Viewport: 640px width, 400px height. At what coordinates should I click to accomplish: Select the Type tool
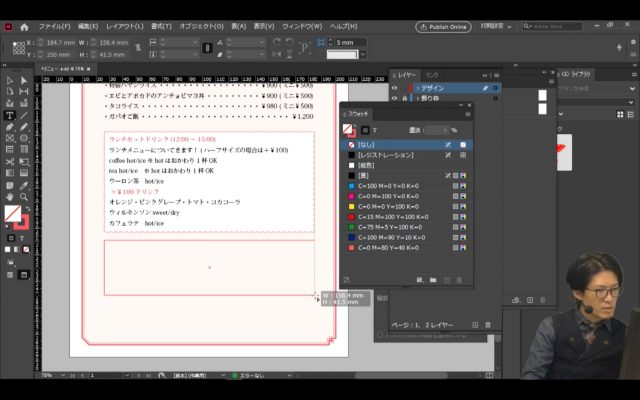(10, 116)
